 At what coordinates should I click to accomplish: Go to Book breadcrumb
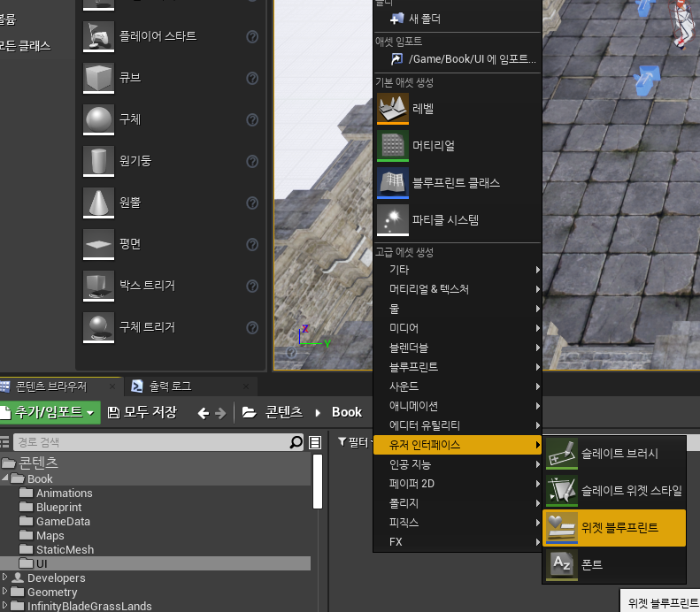click(347, 412)
